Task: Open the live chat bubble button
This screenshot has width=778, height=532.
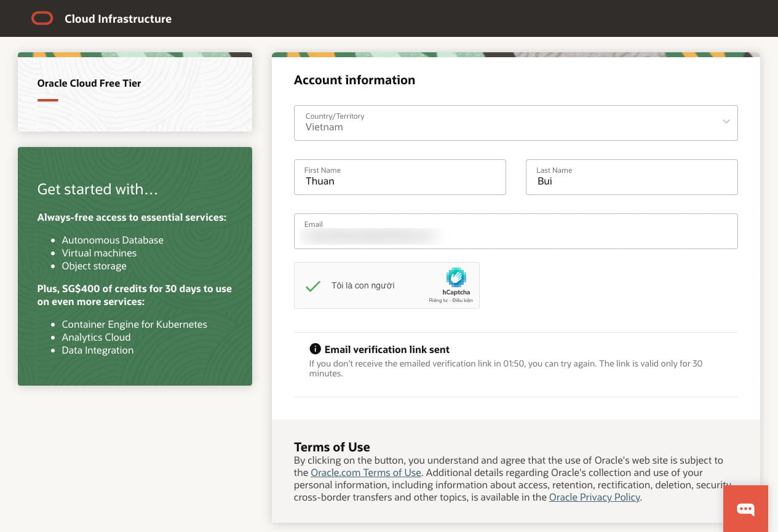Action: 745,509
